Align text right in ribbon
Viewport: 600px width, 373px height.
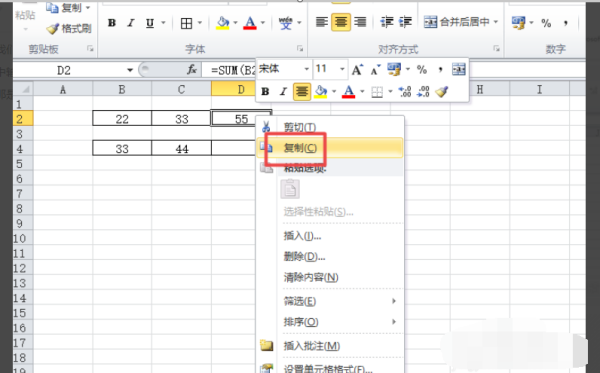360,22
